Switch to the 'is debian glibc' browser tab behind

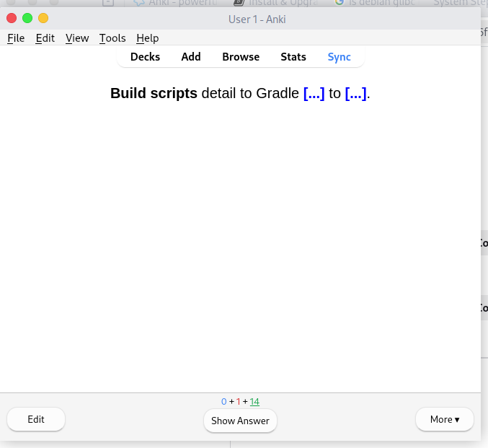375,3
